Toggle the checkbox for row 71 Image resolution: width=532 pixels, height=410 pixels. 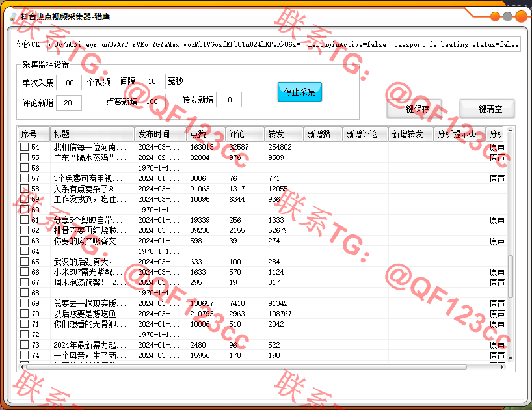point(24,324)
